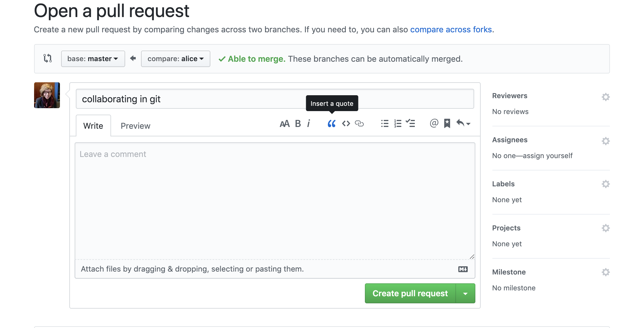Reference a saved reply

[447, 123]
